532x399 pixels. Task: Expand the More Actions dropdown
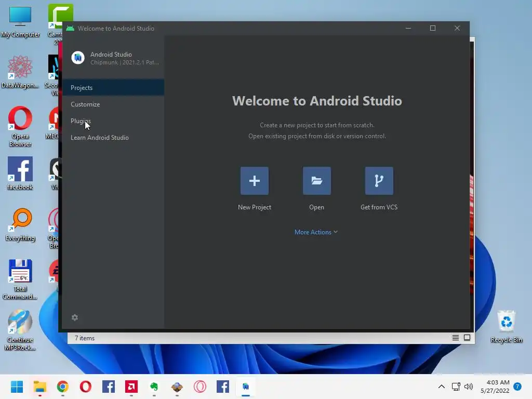click(316, 232)
